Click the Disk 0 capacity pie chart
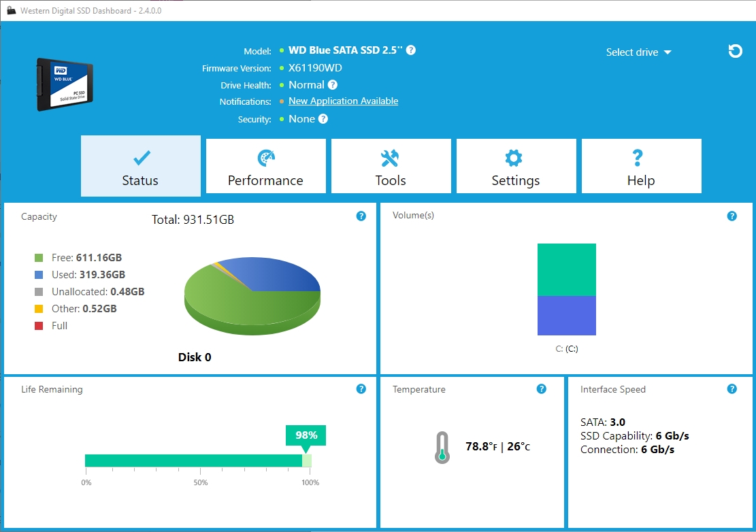Screen dimensions: 756x532 pos(252,296)
